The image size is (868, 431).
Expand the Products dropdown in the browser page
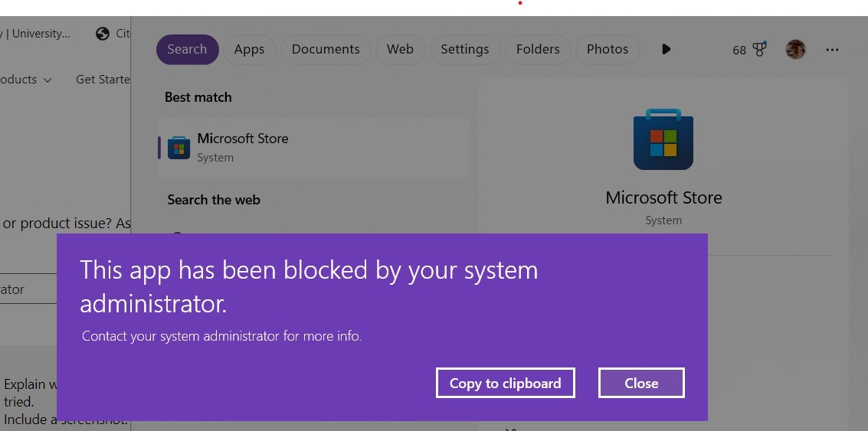click(26, 80)
